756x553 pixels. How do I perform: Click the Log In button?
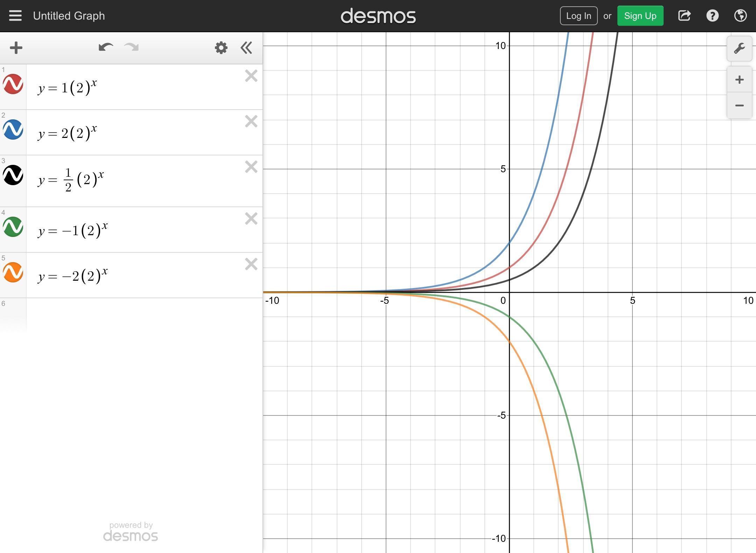(x=579, y=16)
